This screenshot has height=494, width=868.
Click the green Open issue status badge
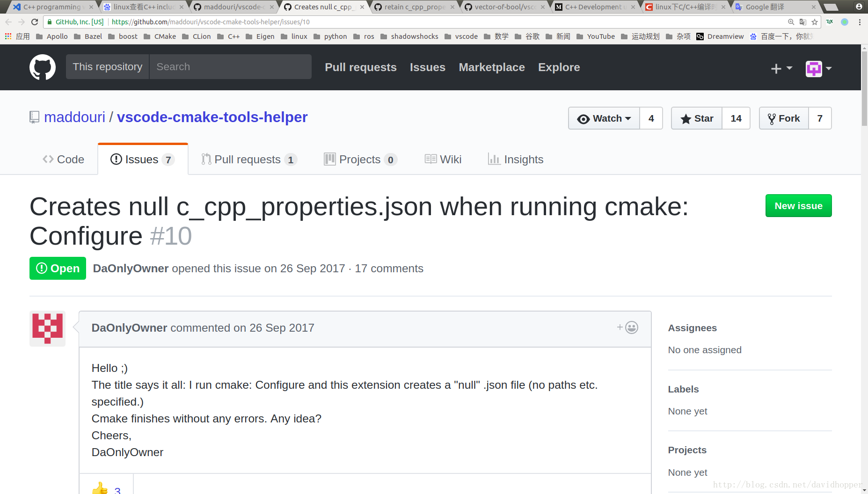coord(58,269)
